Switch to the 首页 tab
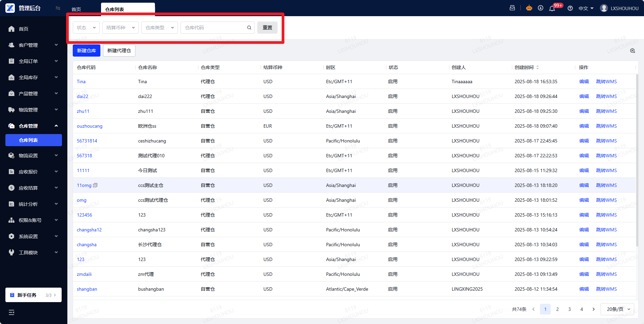Image resolution: width=644 pixels, height=324 pixels. [76, 9]
